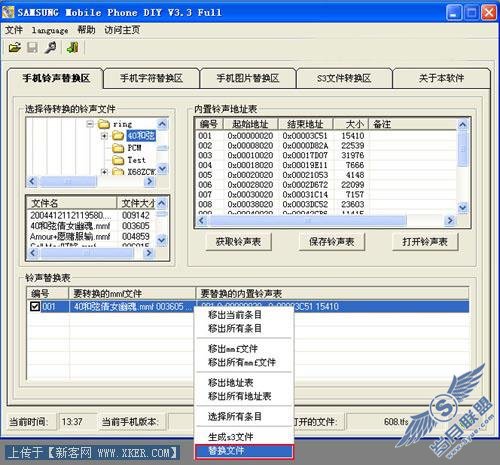The height and width of the screenshot is (465, 500).
Task: Choose 生成s3文件 from context menu
Action: 244,437
